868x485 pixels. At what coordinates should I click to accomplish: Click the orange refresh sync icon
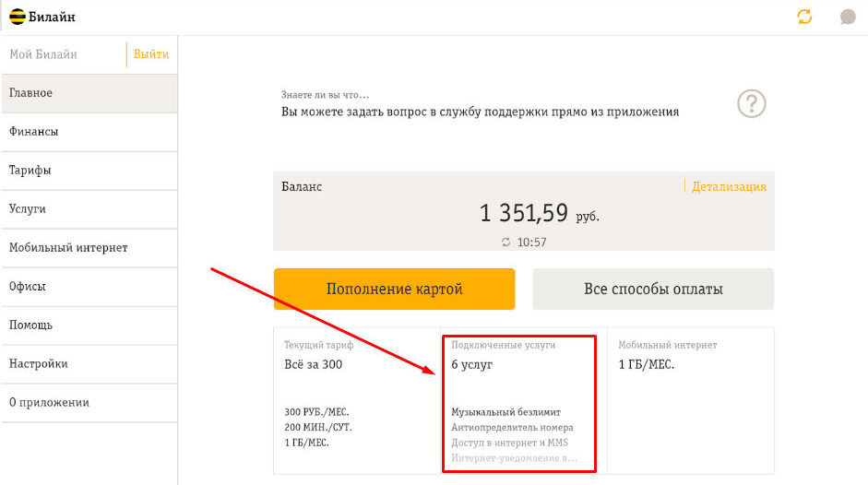click(804, 17)
